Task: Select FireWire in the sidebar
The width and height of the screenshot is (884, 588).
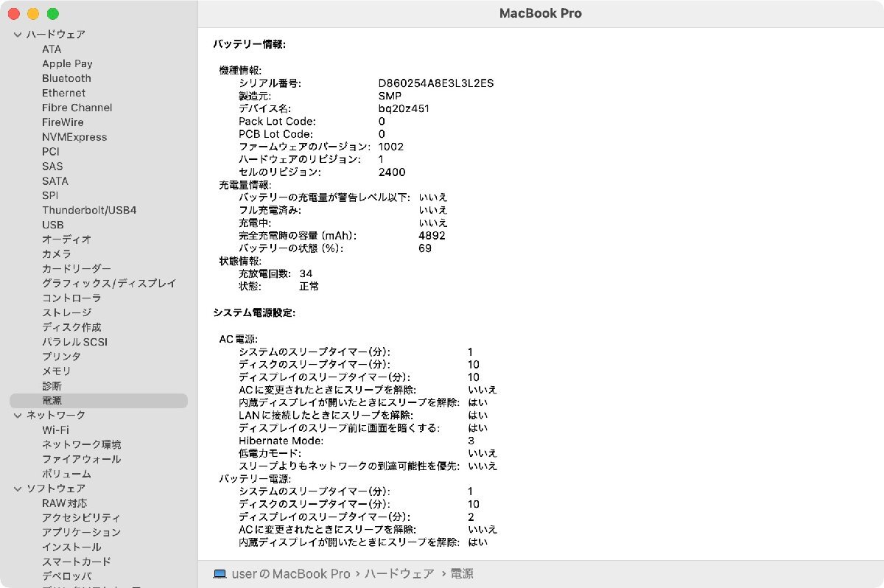Action: [x=63, y=122]
